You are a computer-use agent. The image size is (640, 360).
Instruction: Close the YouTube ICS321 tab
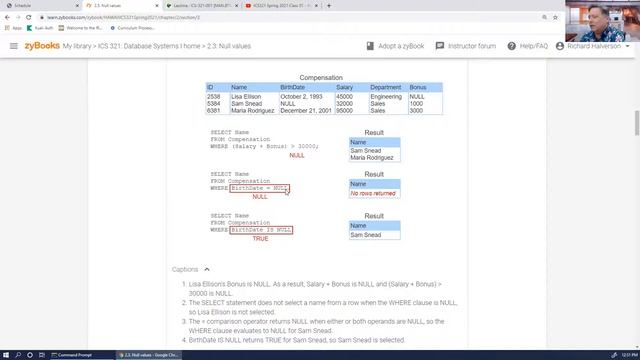316,6
